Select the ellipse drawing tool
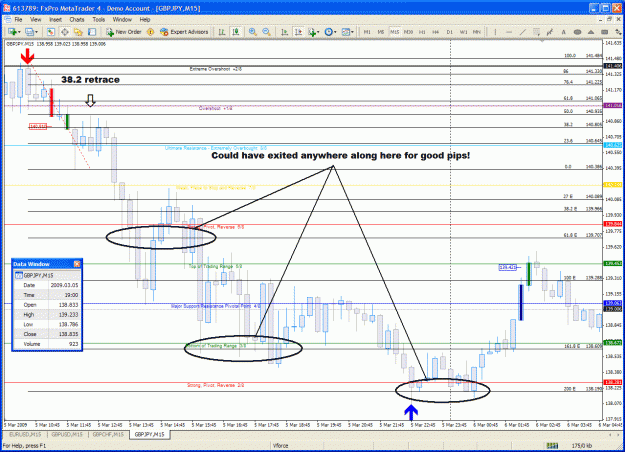This screenshot has height=452, width=625. click(577, 32)
